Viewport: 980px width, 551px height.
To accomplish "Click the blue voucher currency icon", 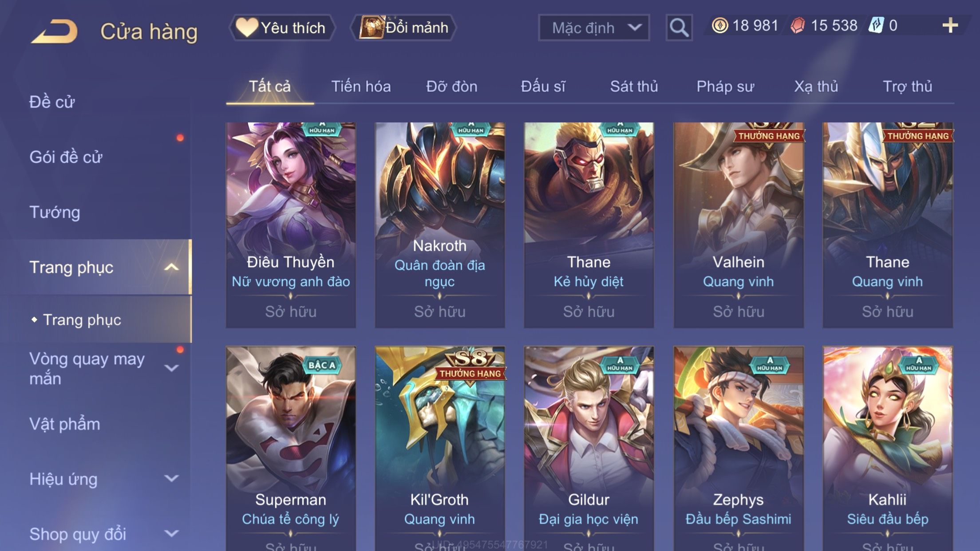I will coord(876,25).
